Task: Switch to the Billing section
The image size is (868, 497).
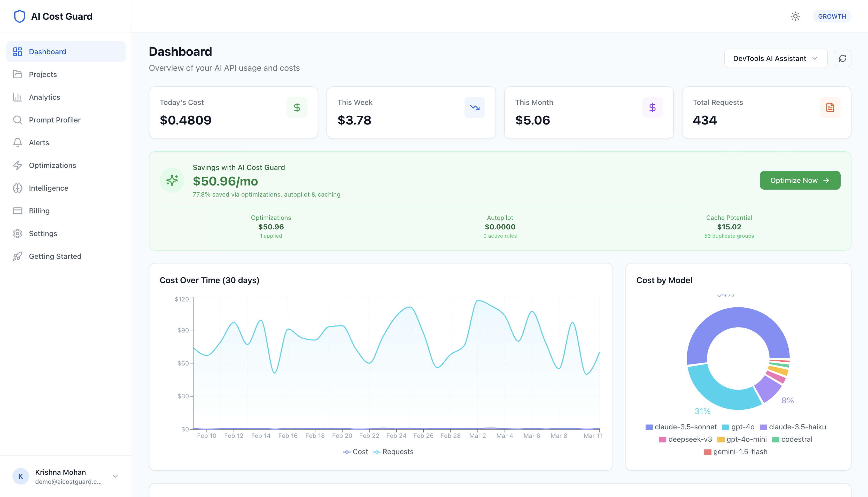Action: tap(18, 211)
